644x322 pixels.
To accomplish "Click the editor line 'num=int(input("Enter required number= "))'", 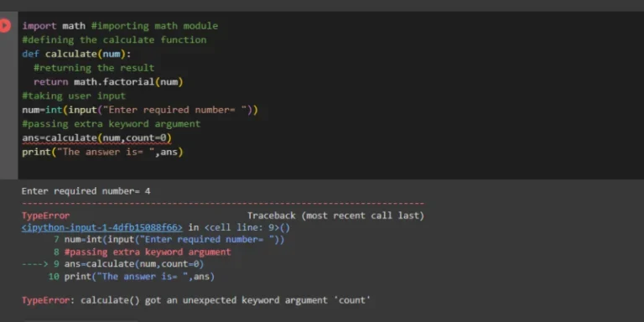I will (140, 110).
